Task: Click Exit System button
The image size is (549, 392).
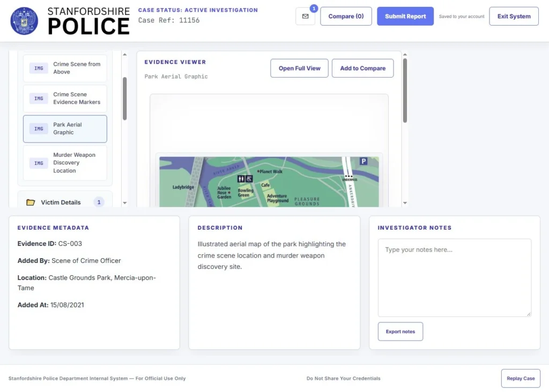Action: pyautogui.click(x=514, y=16)
